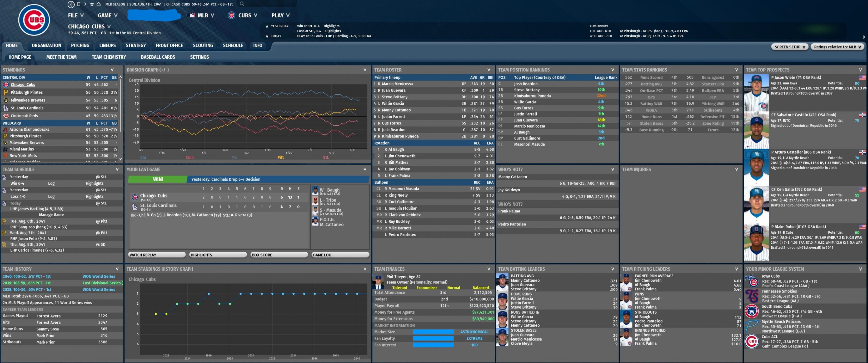Expand the Standings panel chevron
Image resolution: width=868 pixels, height=363 pixels.
coord(112,70)
